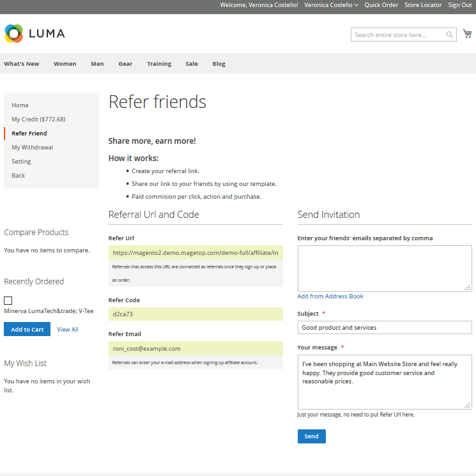Open My Withdrawal in sidebar
476x476 pixels.
tap(33, 148)
